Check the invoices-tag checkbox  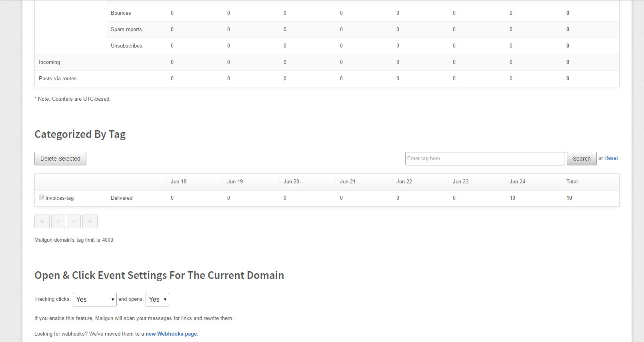(x=41, y=197)
